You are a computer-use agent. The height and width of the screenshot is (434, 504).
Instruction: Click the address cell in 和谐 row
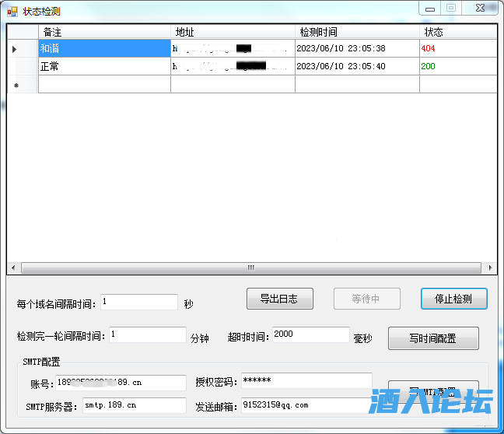233,48
